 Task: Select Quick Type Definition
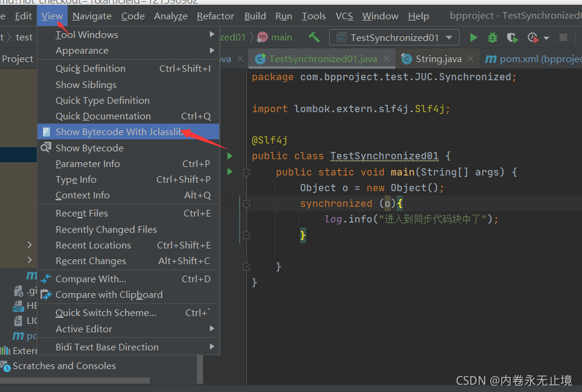pos(129,101)
